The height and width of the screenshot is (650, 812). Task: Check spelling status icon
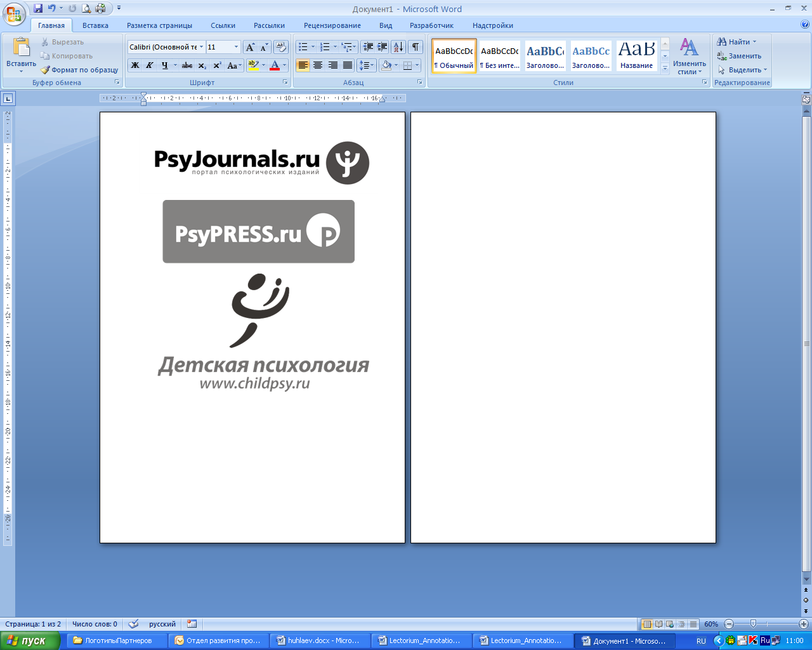(x=133, y=624)
